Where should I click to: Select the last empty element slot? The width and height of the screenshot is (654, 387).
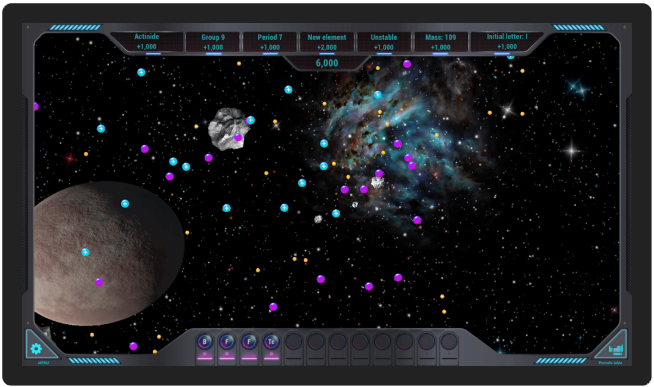[449, 342]
